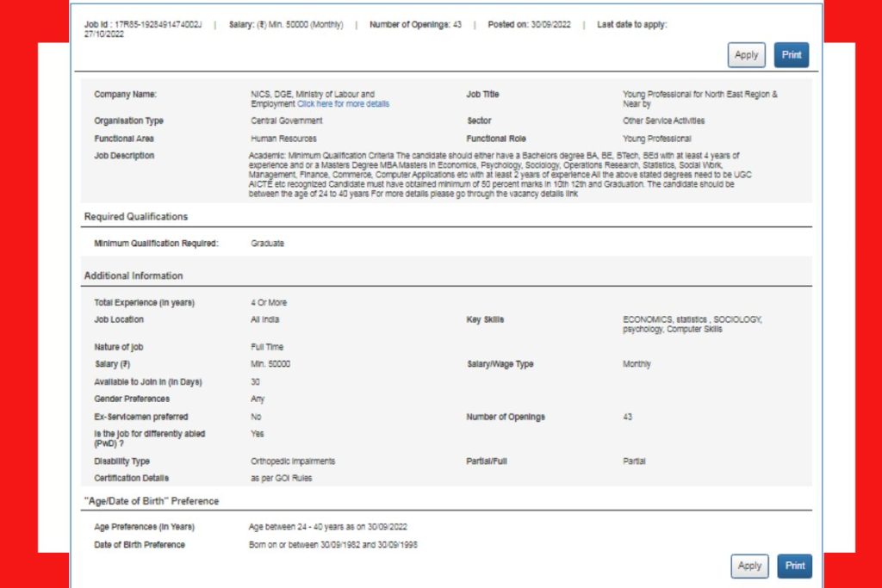Image resolution: width=882 pixels, height=588 pixels.
Task: Click the 'Last date to apply' header text
Action: [631, 25]
